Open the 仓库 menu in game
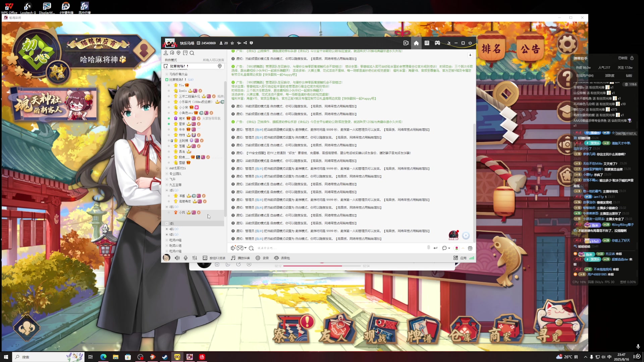 [x=465, y=330]
